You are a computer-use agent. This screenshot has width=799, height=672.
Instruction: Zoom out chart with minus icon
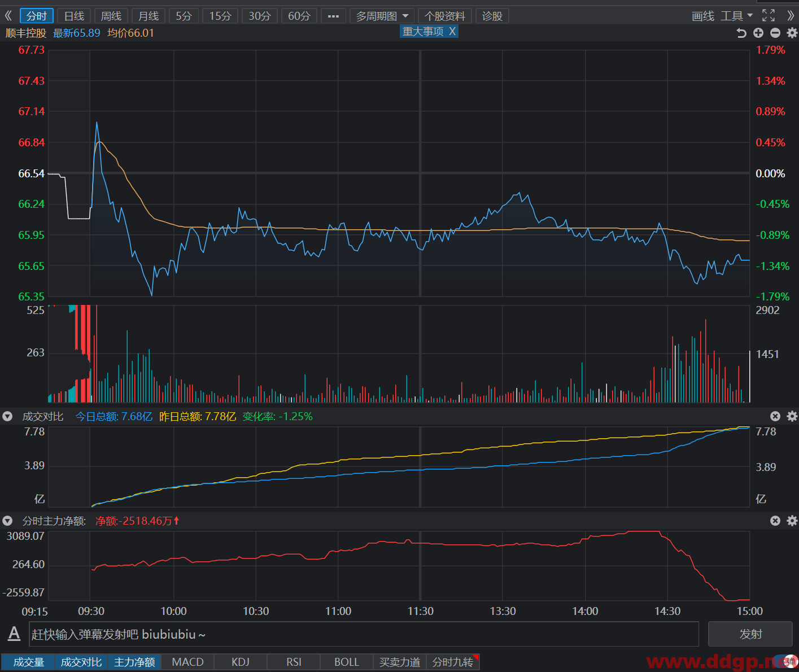pyautogui.click(x=775, y=33)
